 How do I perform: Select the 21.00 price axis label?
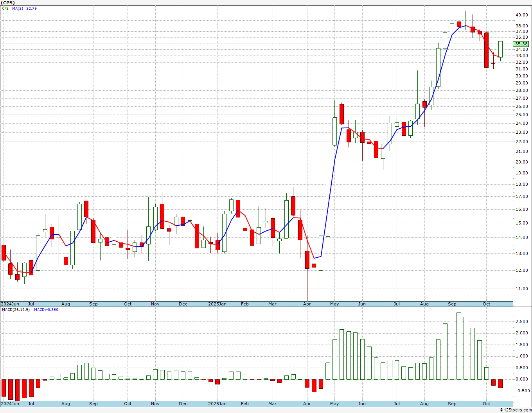tap(522, 151)
